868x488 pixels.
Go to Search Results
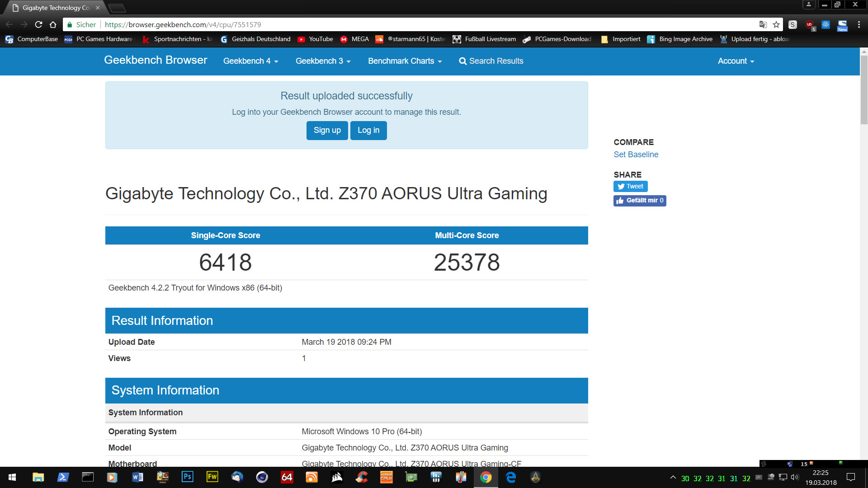point(491,61)
